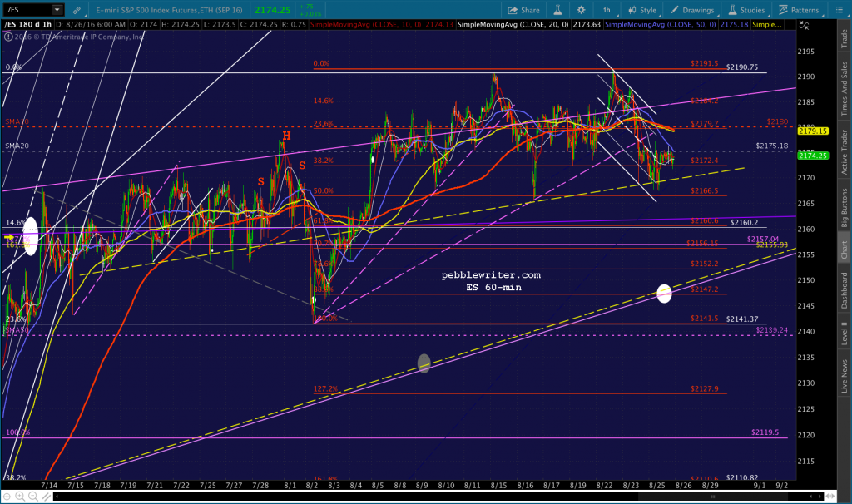Click the white oval marker near $2147.2
Screen dimensions: 852x504
pyautogui.click(x=664, y=294)
